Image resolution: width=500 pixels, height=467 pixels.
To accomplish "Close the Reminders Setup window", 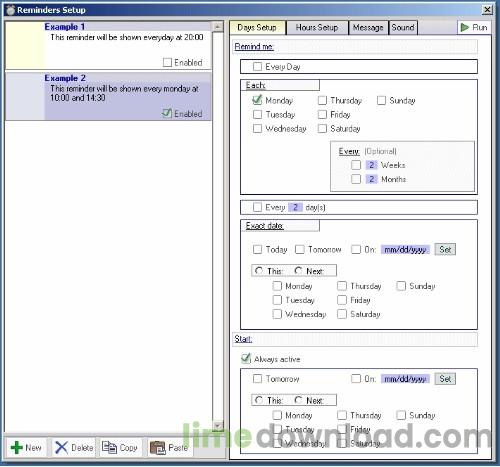I will [x=487, y=10].
